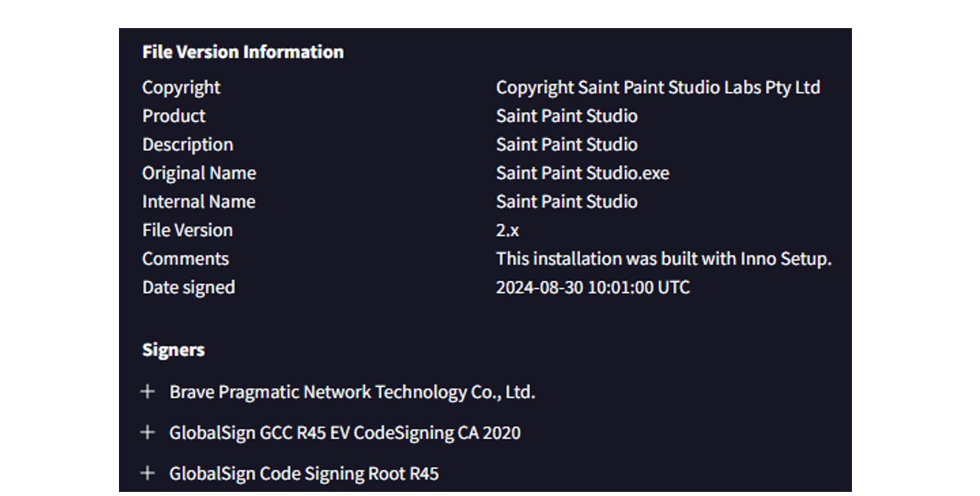This screenshot has height=496, width=980.
Task: Expand the GlobalSign Code Signing Root R45 entry
Action: pos(148,473)
